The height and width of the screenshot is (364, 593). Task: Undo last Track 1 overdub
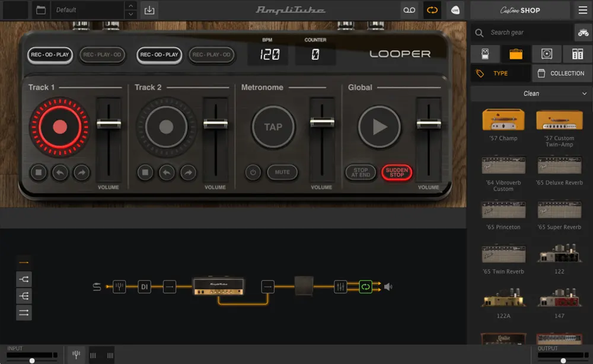60,173
